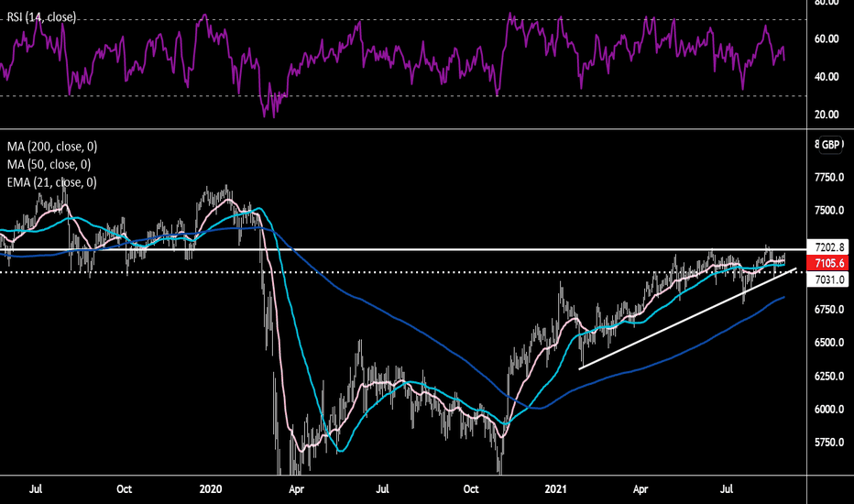The width and height of the screenshot is (854, 504).
Task: Click the GBP currency badge on price axis
Action: (x=830, y=145)
